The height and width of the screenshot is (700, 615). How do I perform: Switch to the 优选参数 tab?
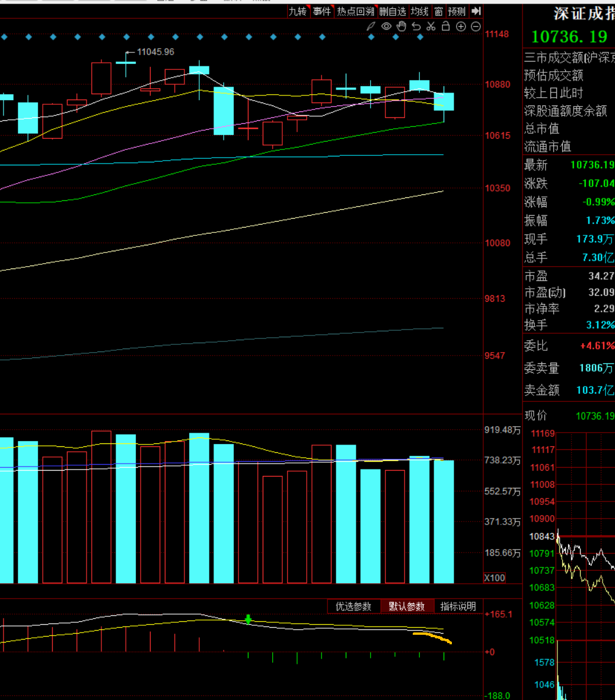point(353,606)
